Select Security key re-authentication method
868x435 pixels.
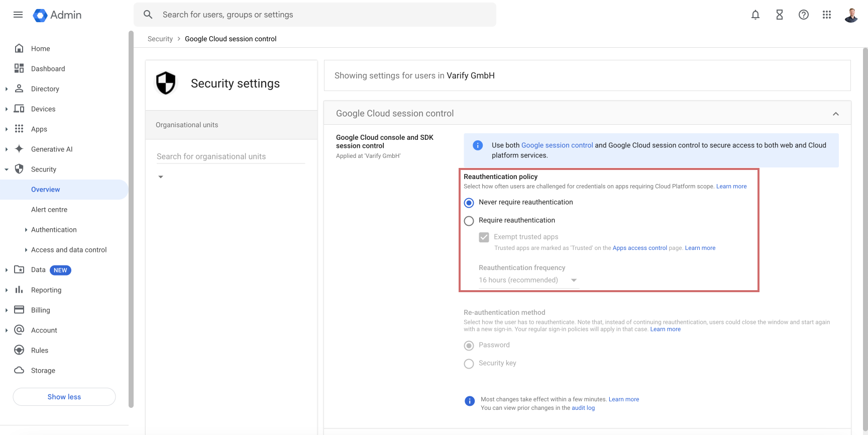(x=469, y=364)
